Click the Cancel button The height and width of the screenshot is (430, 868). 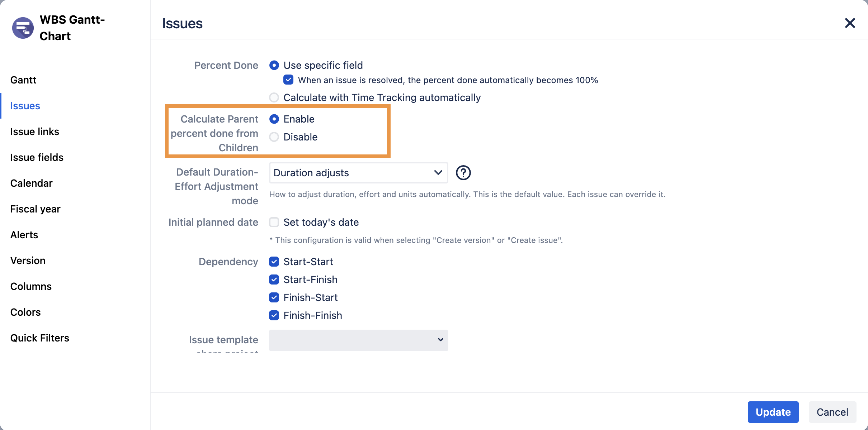tap(832, 412)
